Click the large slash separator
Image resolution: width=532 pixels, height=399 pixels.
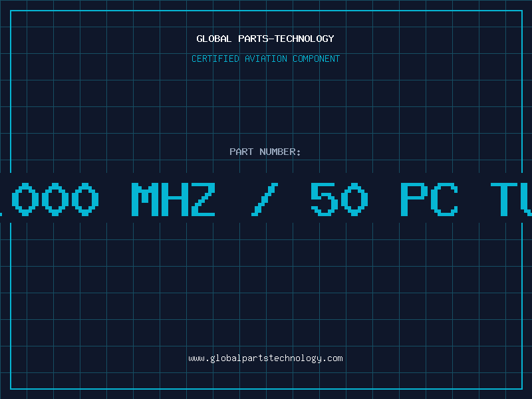click(265, 199)
